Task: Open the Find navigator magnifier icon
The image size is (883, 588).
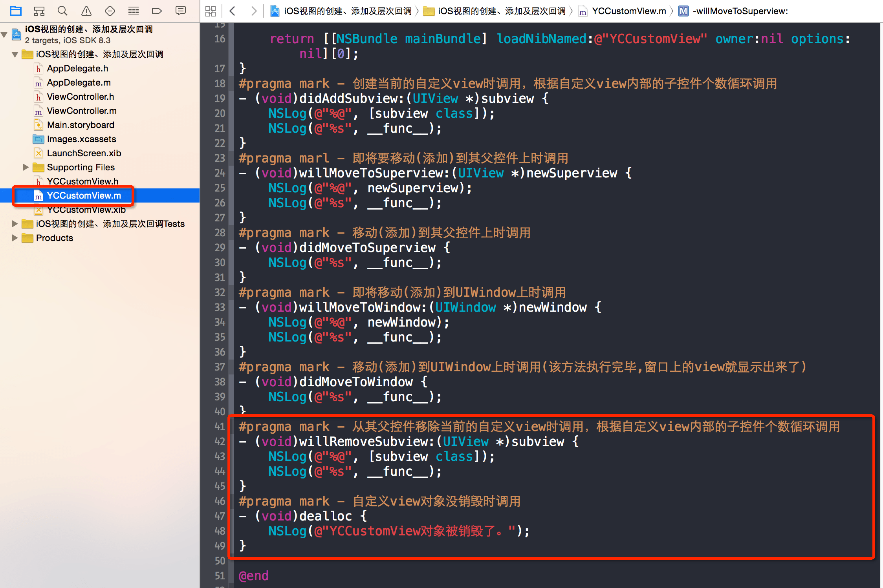Action: coord(62,11)
